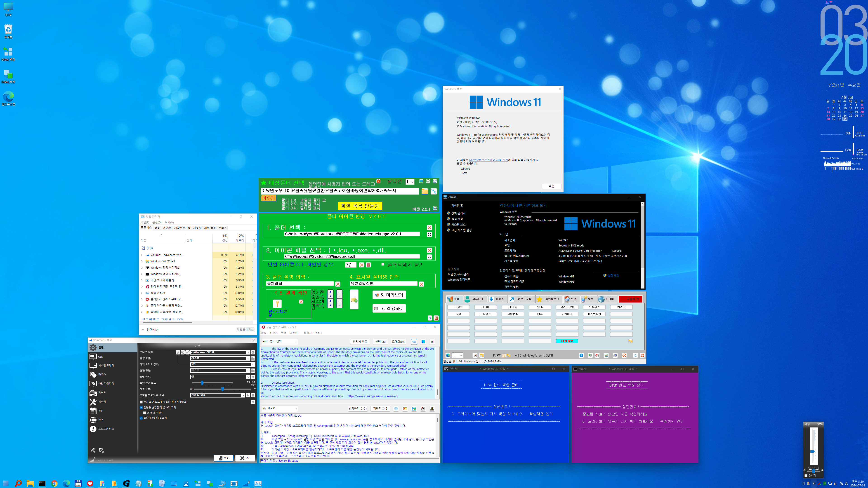Click the checkmark toggle beside the audio device dropdown
This screenshot has width=868, height=488.
click(187, 352)
